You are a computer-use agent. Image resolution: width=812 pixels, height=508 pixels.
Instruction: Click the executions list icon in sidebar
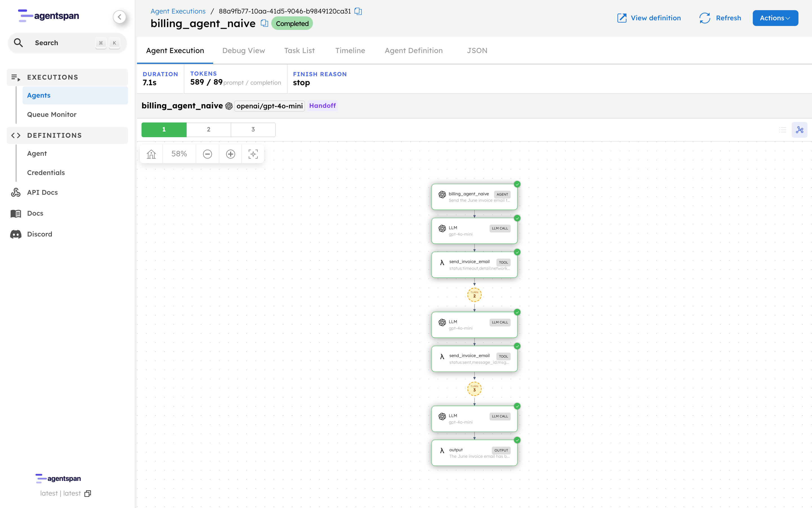[x=16, y=78]
